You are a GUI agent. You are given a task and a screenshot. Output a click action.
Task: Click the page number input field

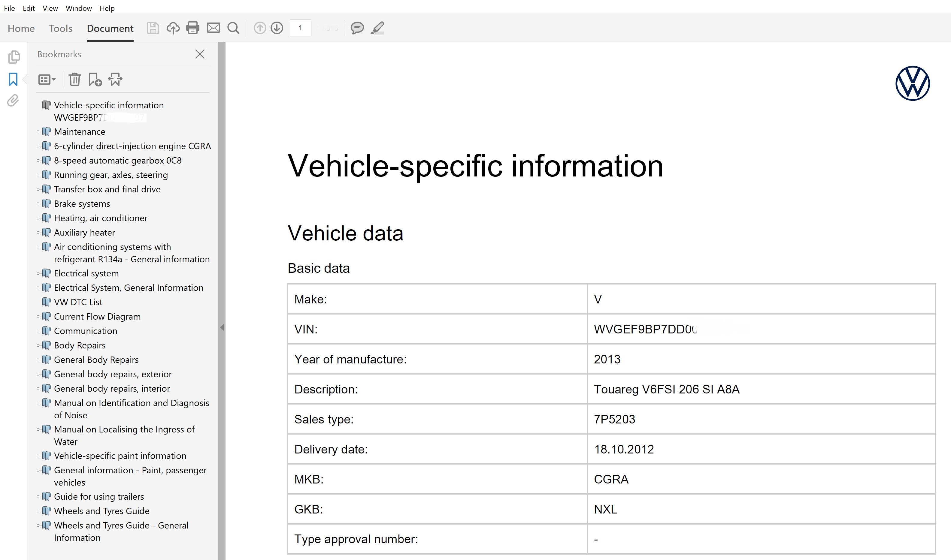[300, 28]
